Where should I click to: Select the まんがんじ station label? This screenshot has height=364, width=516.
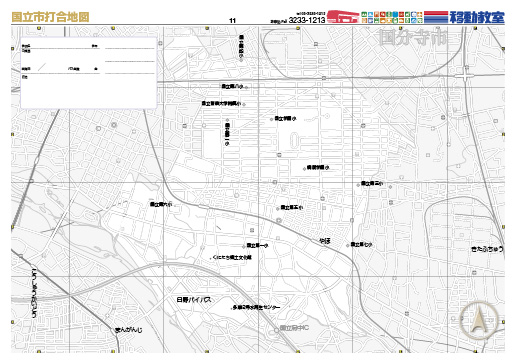click(x=129, y=330)
